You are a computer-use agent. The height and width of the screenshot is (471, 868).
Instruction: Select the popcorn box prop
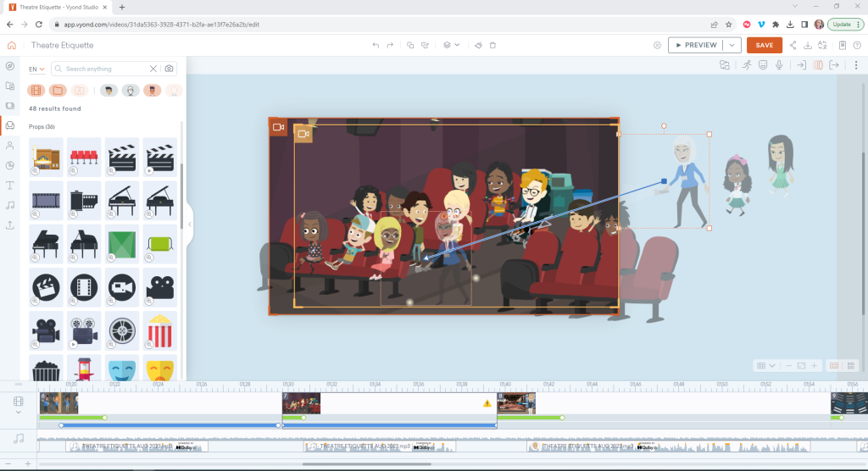click(159, 330)
